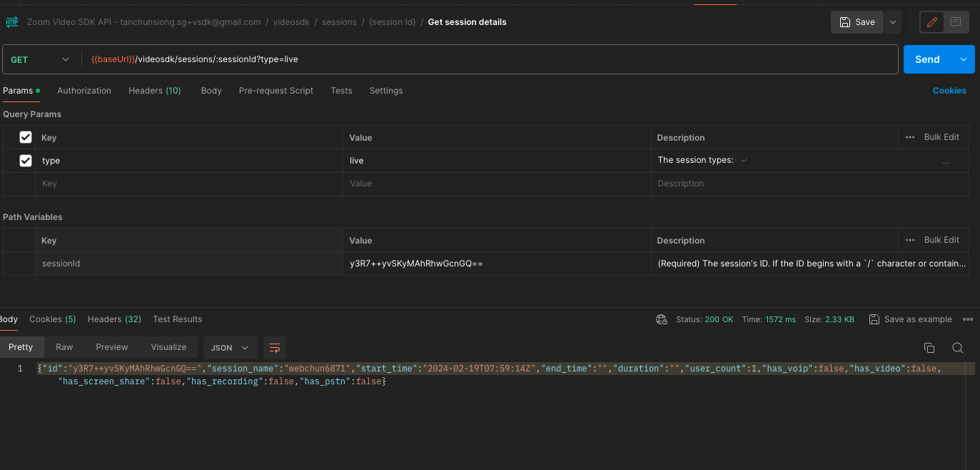Click Bulk Edit for Path Variables
This screenshot has width=980, height=470.
[941, 240]
